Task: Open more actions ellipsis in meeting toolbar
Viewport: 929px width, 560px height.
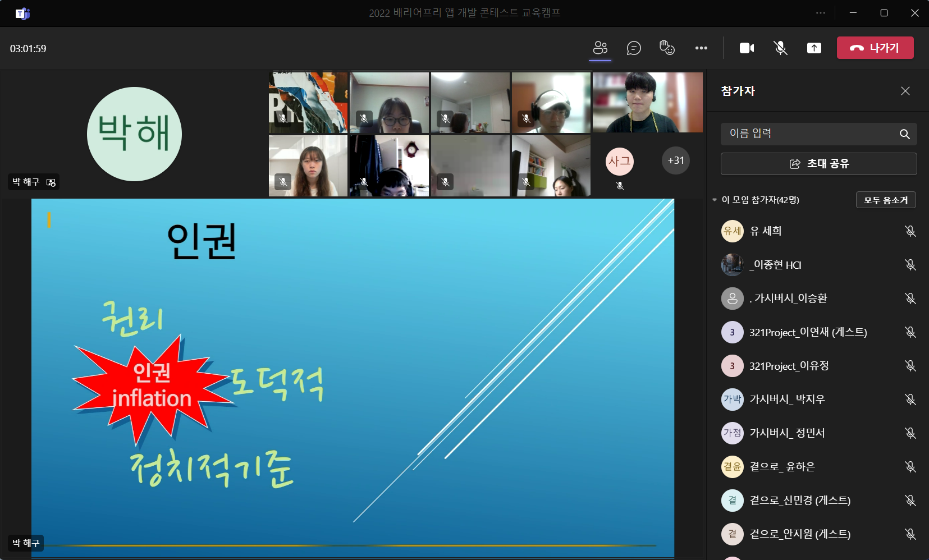Action: point(701,48)
